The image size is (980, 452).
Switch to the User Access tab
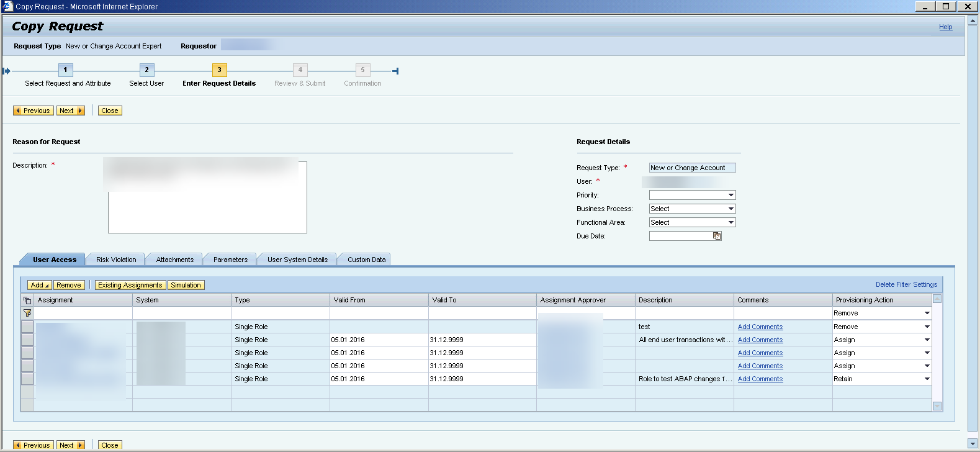pos(55,260)
